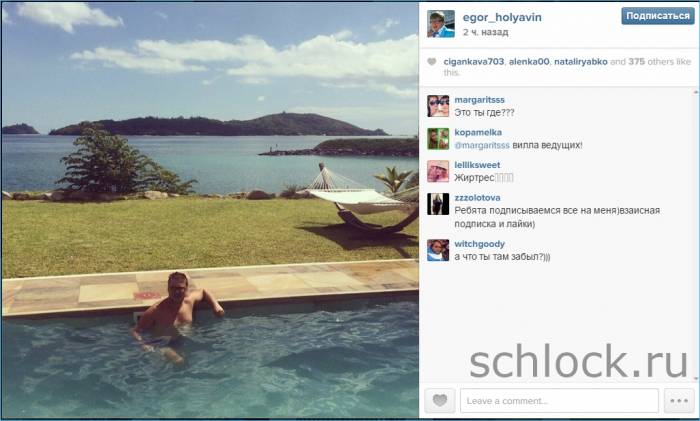The width and height of the screenshot is (700, 421).
Task: Click the Подписаться follow button
Action: [658, 16]
